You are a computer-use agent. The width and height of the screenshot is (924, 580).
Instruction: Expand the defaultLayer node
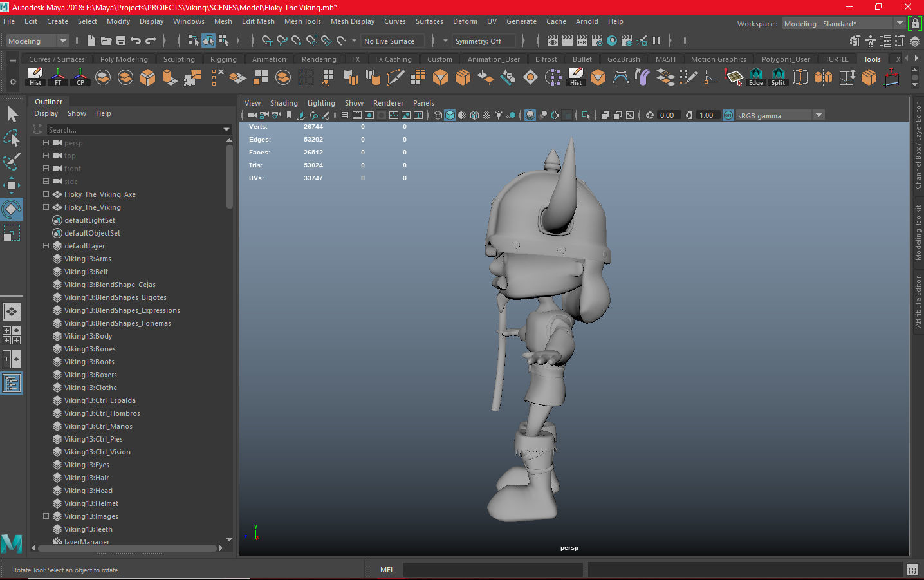(x=46, y=245)
